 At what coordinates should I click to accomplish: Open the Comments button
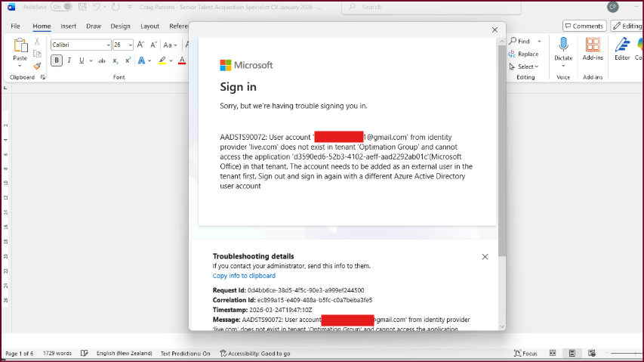584,26
